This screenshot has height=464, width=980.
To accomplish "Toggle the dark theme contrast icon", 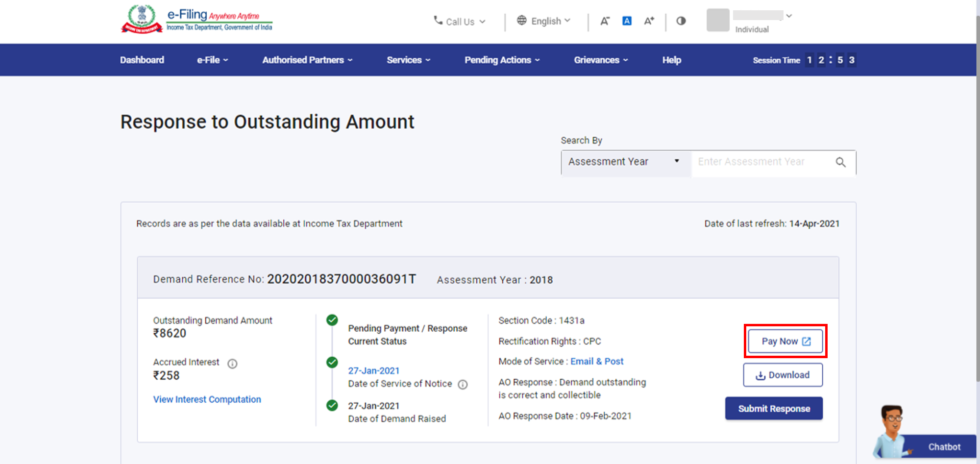I will click(681, 21).
